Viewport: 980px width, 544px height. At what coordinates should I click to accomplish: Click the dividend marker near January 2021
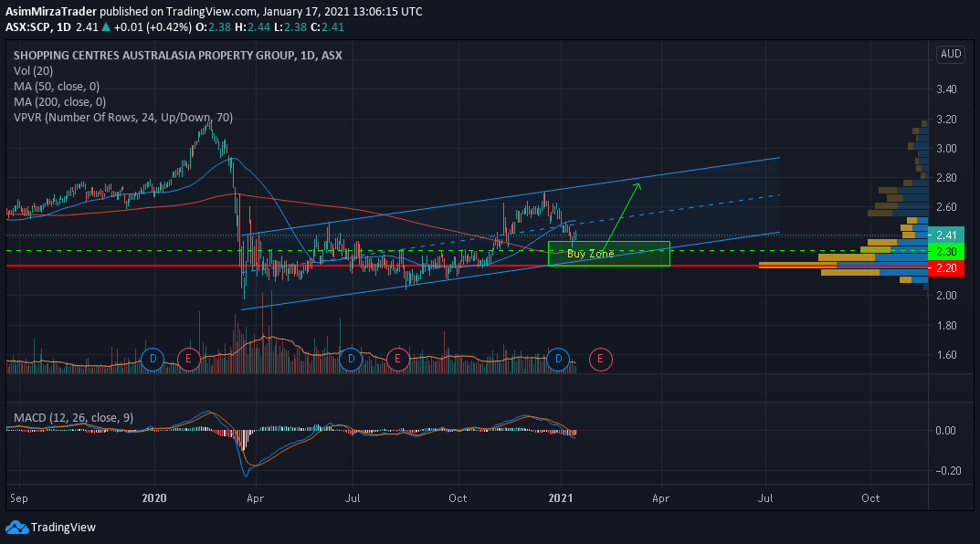point(558,359)
